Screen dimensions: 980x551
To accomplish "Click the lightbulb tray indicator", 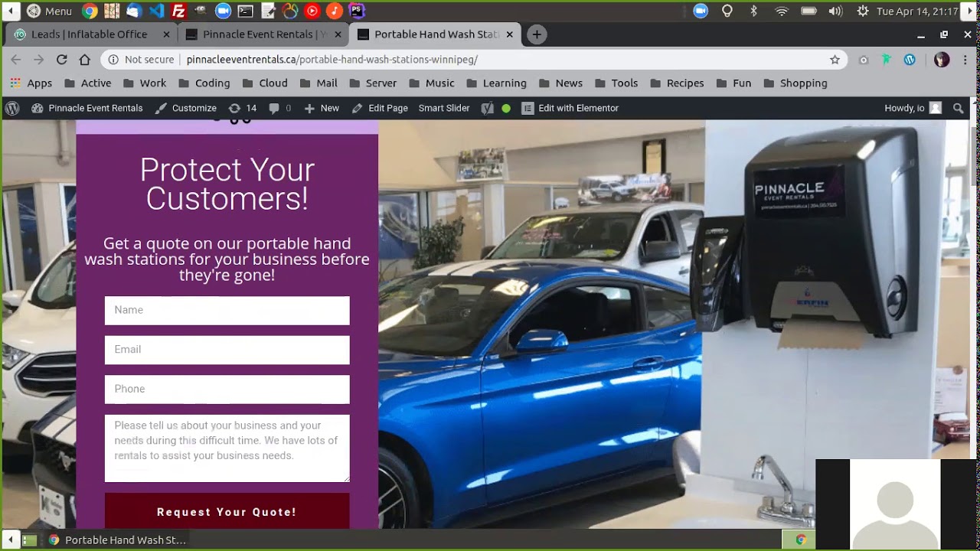I will 727,11.
